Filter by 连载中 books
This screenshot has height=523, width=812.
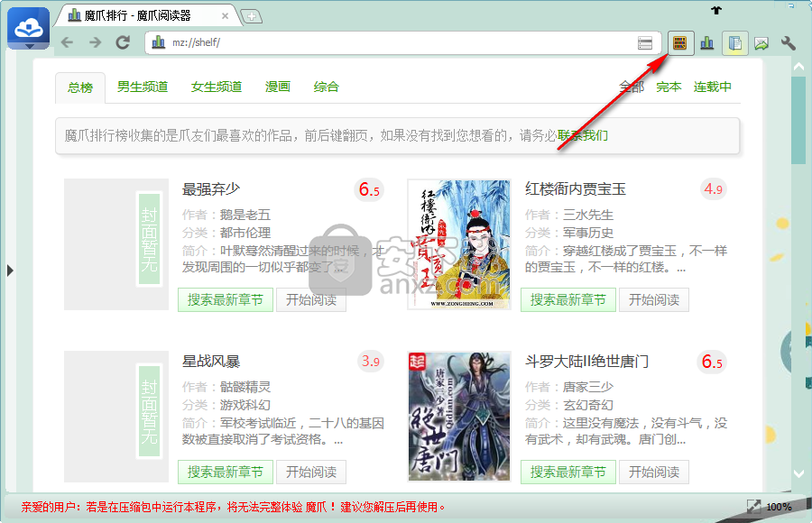[713, 87]
